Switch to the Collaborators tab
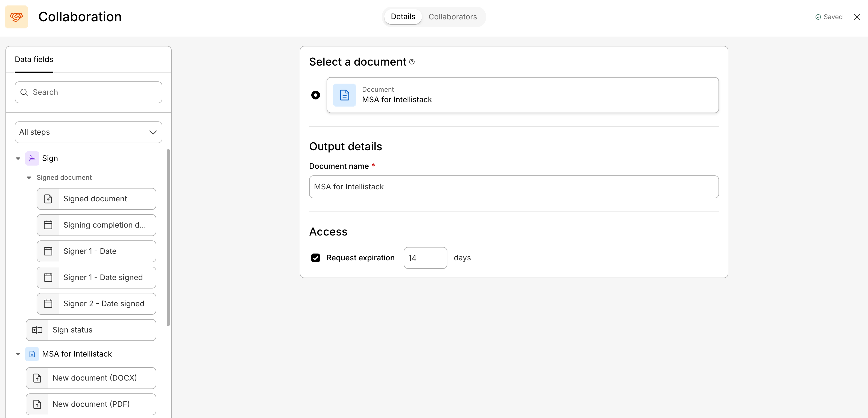 pyautogui.click(x=452, y=17)
